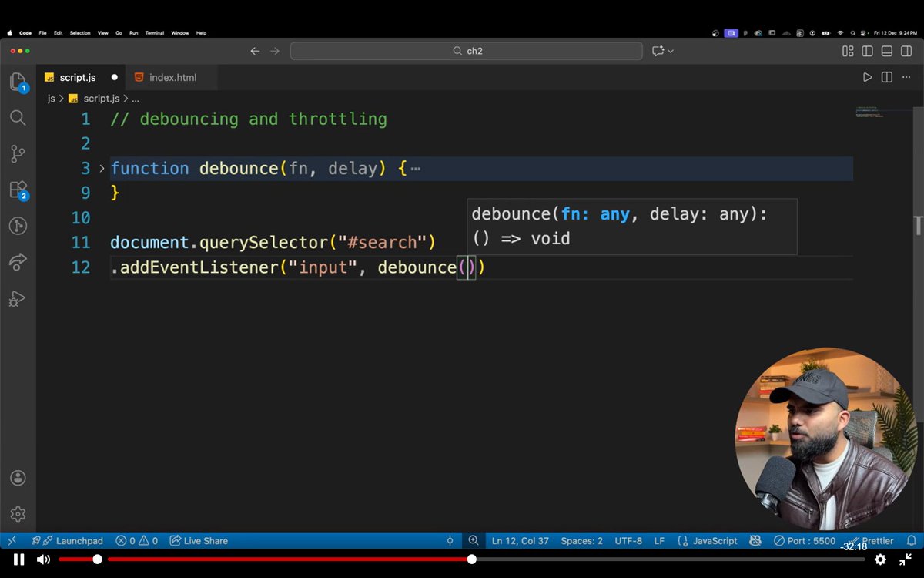Change the UTF-8 encoding
The image size is (924, 578).
coord(628,540)
